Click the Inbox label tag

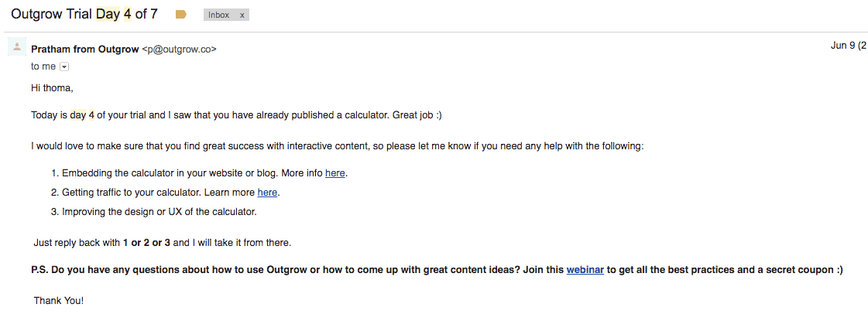tap(219, 15)
